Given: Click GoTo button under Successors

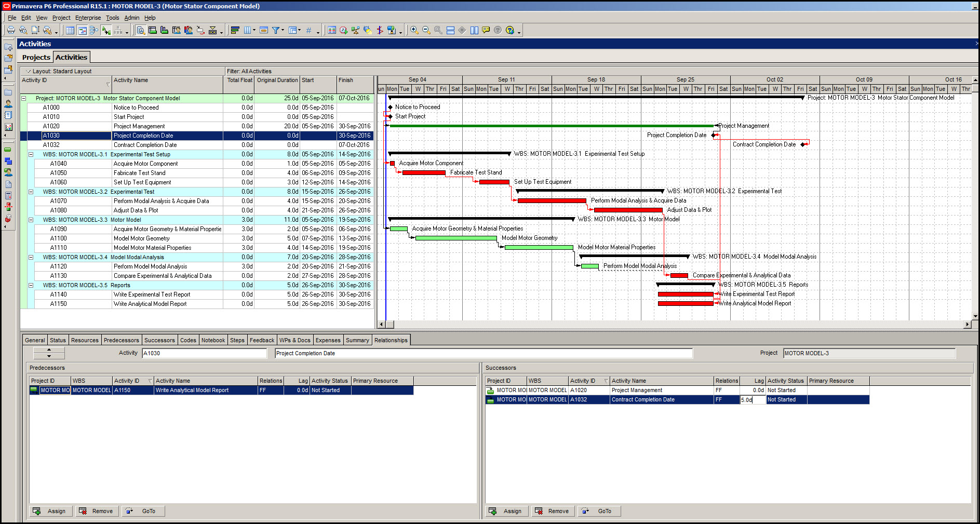Looking at the screenshot, I should click(x=599, y=511).
